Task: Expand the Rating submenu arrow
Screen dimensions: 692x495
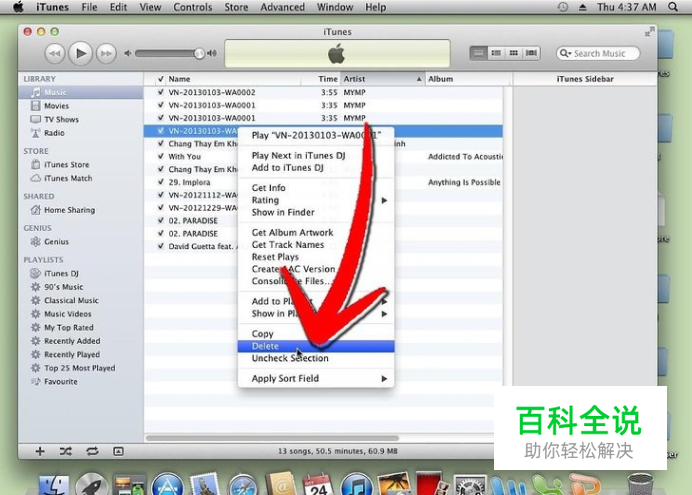Action: click(384, 200)
